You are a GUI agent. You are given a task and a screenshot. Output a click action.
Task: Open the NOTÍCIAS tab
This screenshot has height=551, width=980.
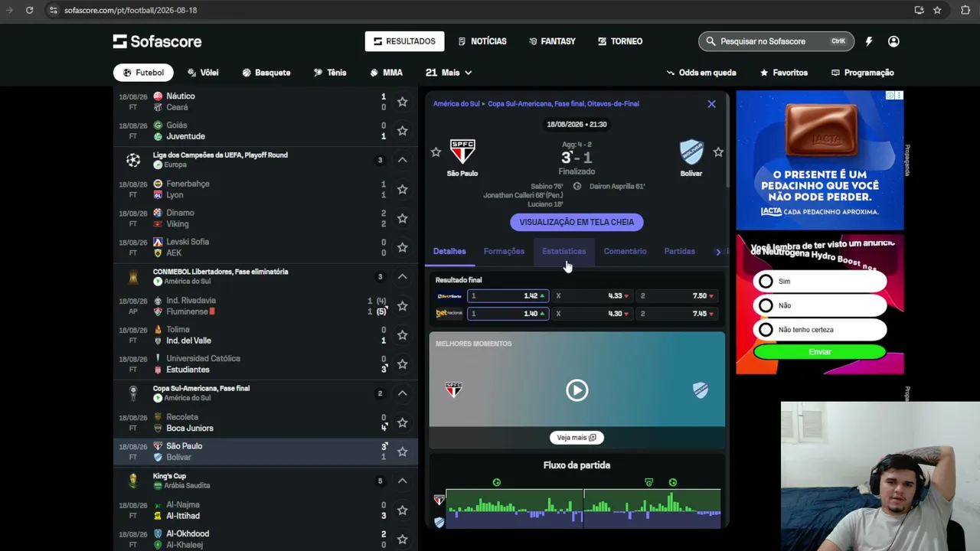click(482, 41)
